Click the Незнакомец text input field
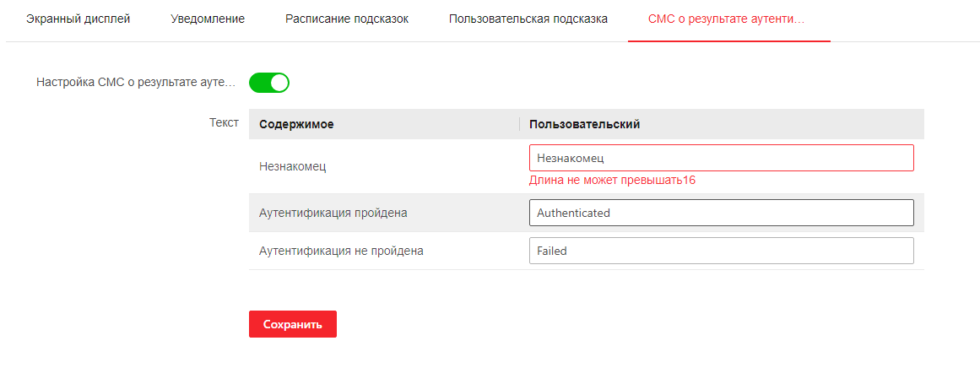 (x=721, y=158)
